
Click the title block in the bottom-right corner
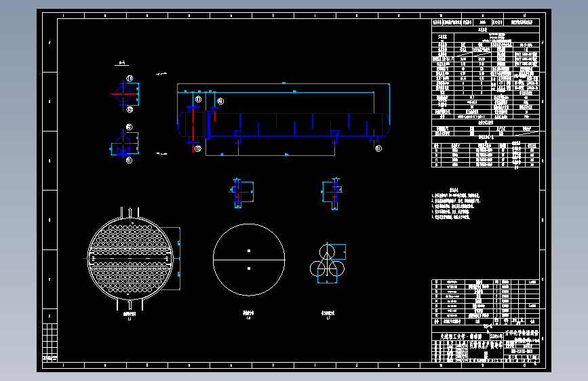[486, 346]
